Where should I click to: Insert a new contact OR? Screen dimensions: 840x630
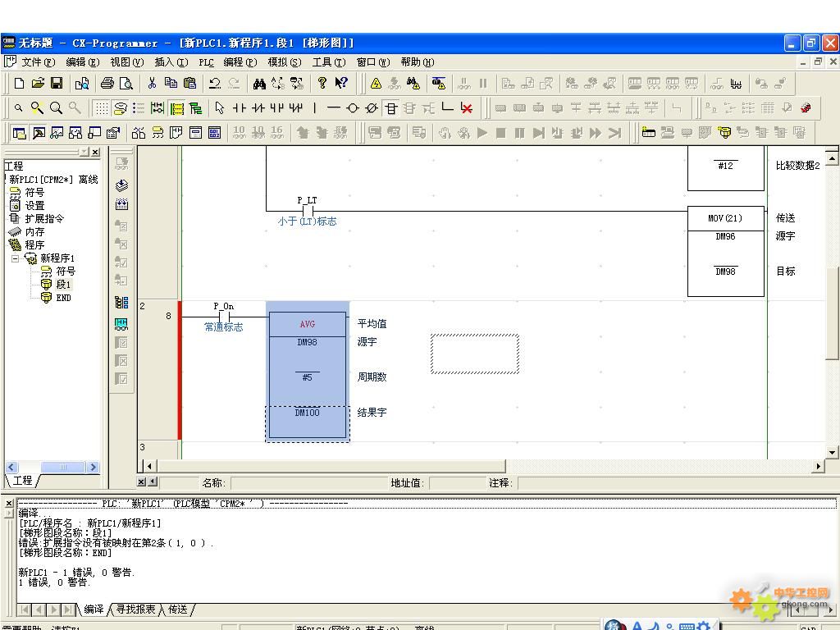pyautogui.click(x=276, y=107)
